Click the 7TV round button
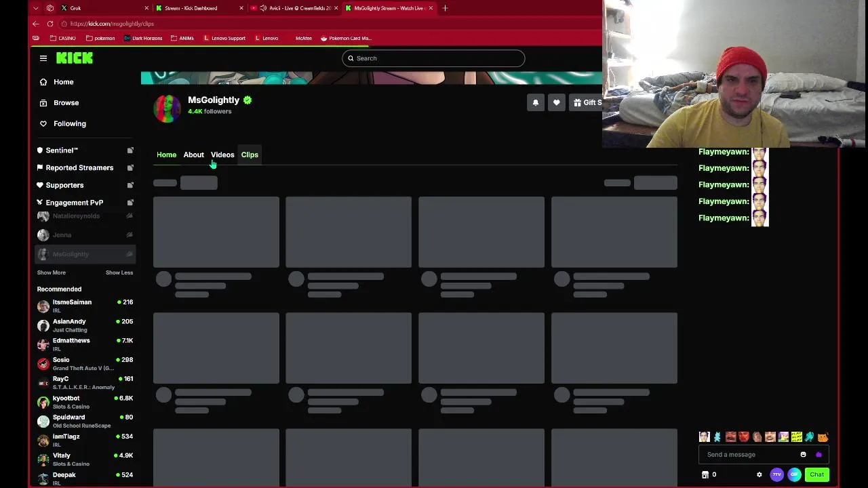Screen dimensions: 868x488 pyautogui.click(x=777, y=474)
